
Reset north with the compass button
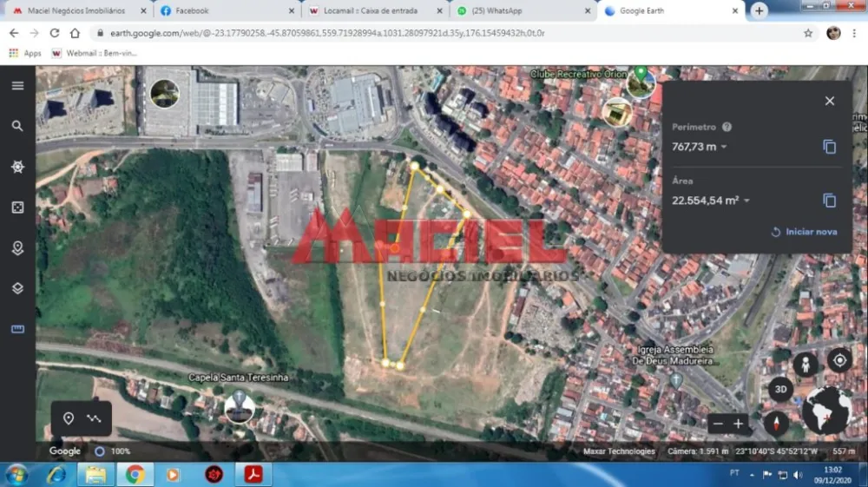[775, 424]
